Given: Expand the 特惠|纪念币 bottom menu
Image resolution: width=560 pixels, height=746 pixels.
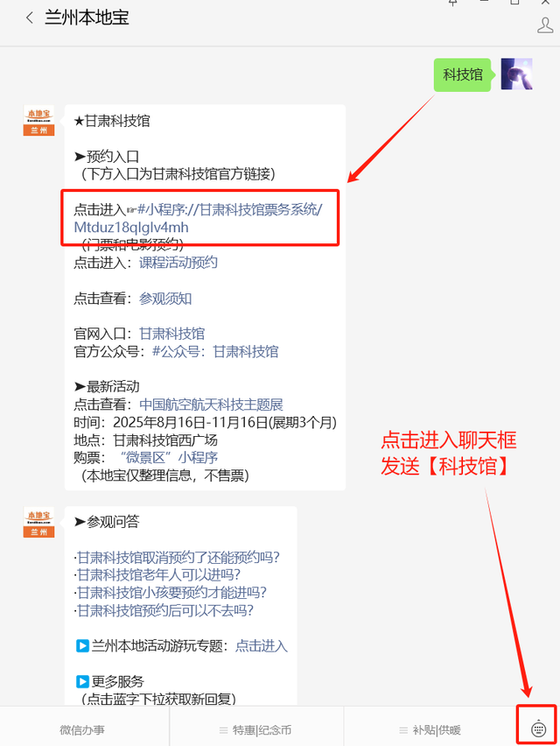Looking at the screenshot, I should 256,730.
